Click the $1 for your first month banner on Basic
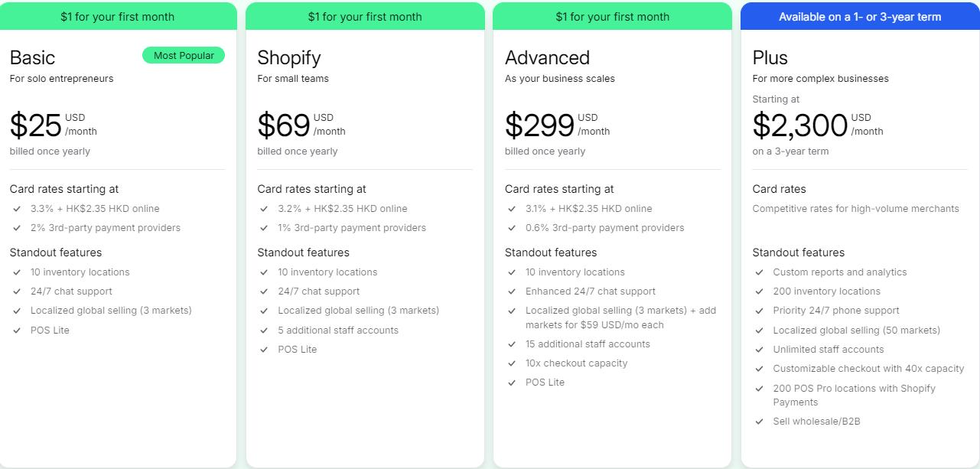980x469 pixels. tap(119, 16)
